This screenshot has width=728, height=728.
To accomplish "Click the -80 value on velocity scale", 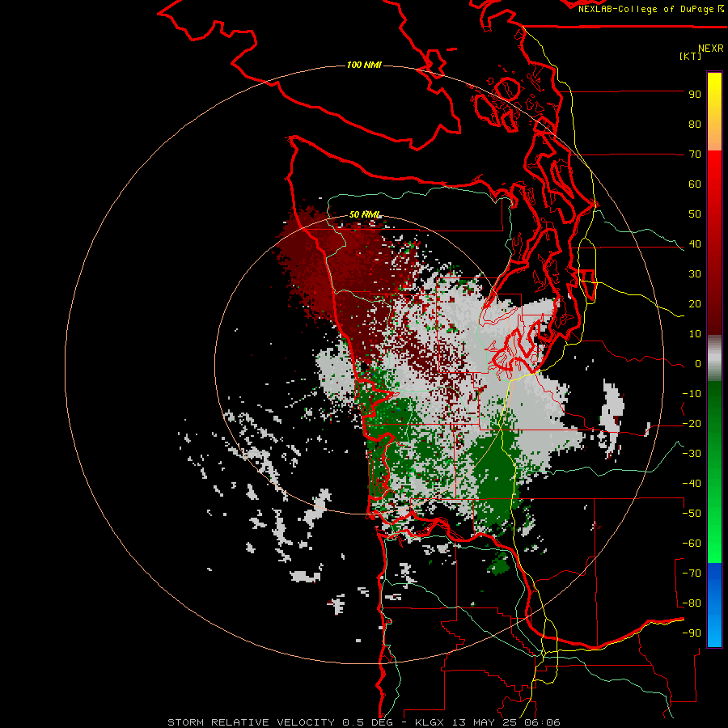I will point(692,603).
